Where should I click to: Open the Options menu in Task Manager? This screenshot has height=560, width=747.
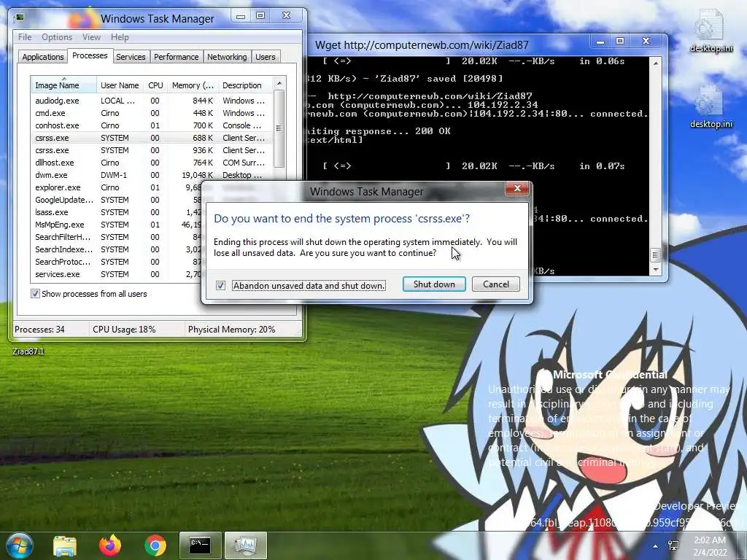57,37
